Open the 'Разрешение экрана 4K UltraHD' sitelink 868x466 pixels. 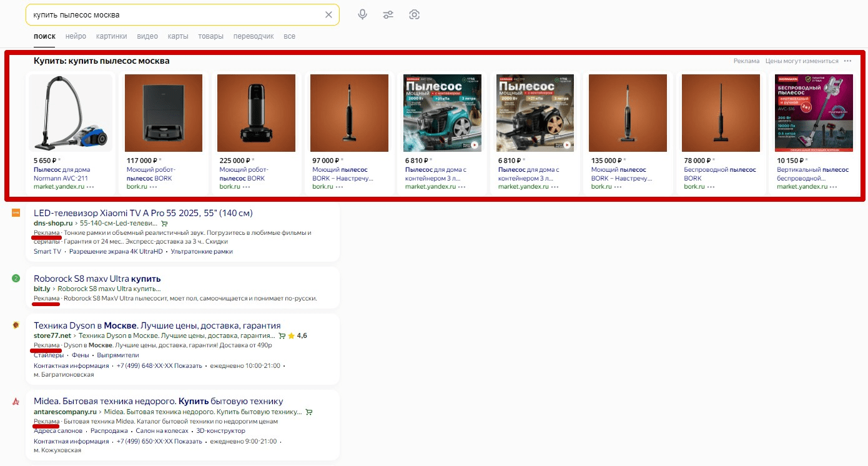pos(116,252)
